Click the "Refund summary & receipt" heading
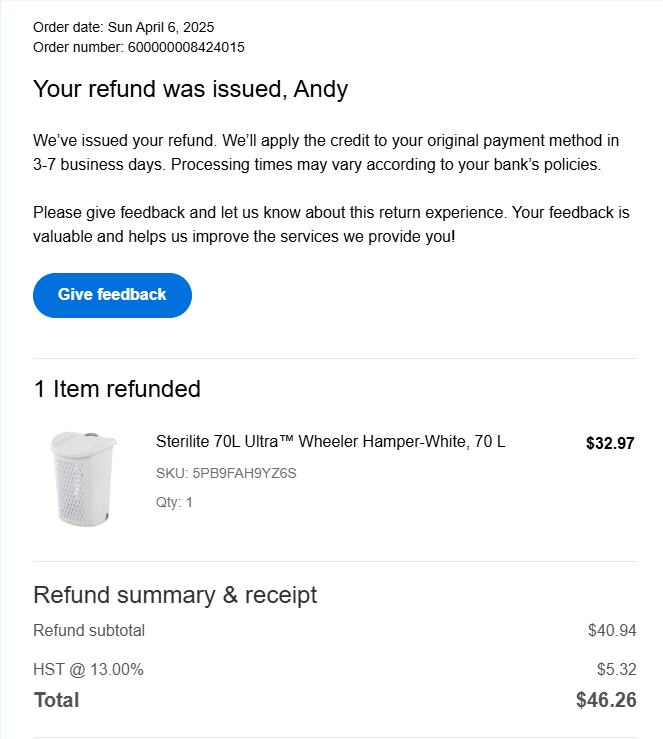Image resolution: width=663 pixels, height=739 pixels. pos(175,595)
